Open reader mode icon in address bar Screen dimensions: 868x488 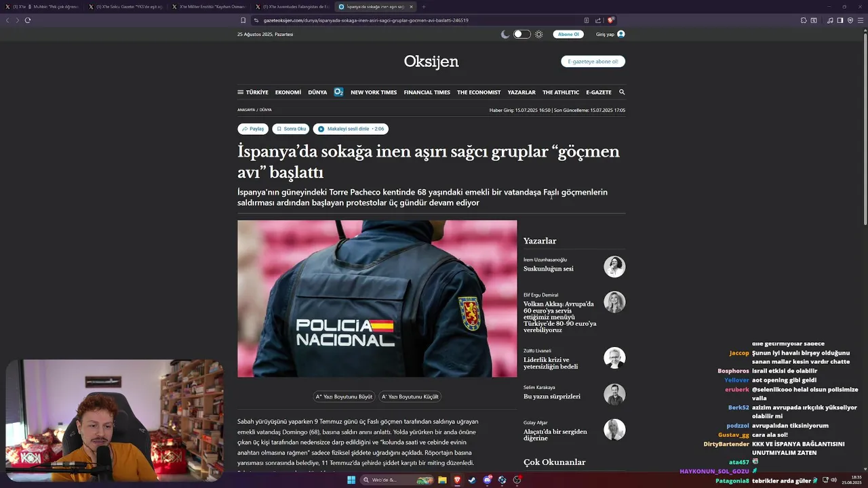click(x=587, y=20)
